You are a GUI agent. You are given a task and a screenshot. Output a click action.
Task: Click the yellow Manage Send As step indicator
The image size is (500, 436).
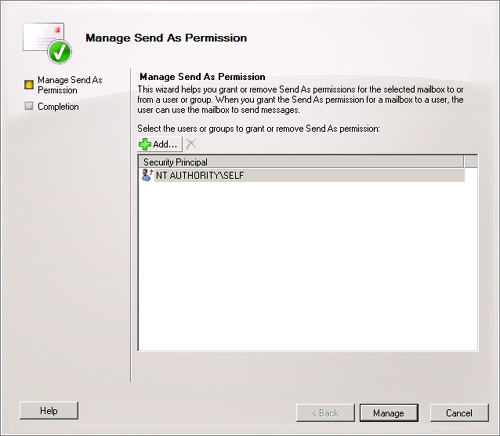click(29, 85)
